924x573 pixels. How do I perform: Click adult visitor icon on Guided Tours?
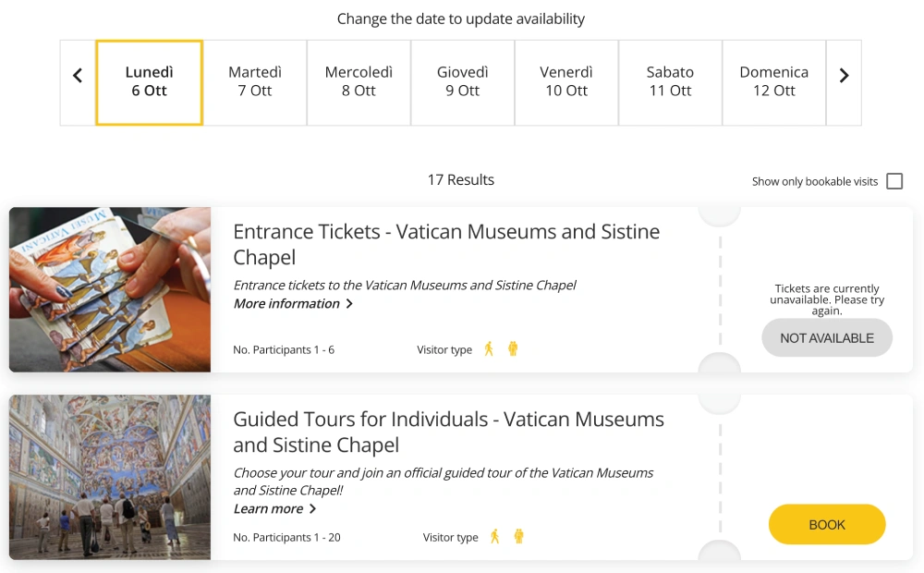coord(495,536)
